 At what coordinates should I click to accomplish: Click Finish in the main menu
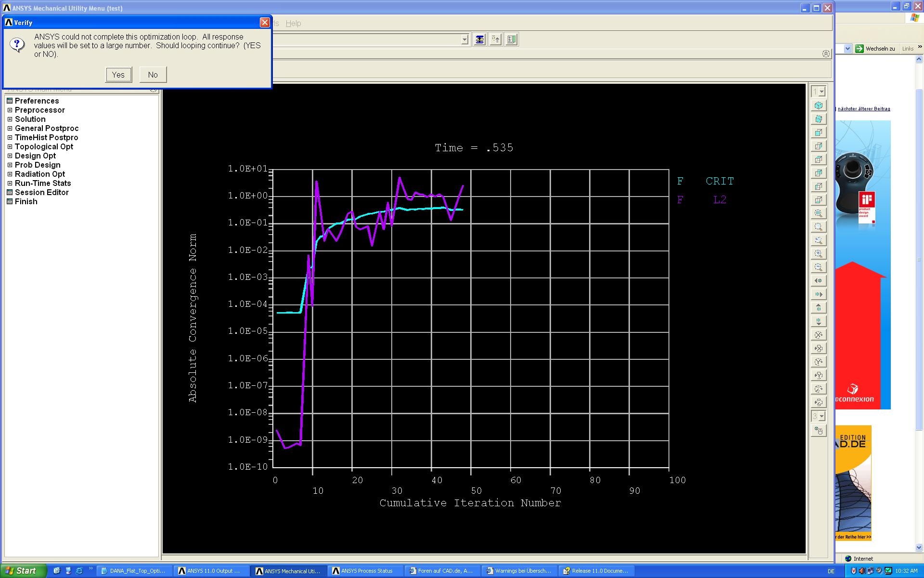(26, 201)
